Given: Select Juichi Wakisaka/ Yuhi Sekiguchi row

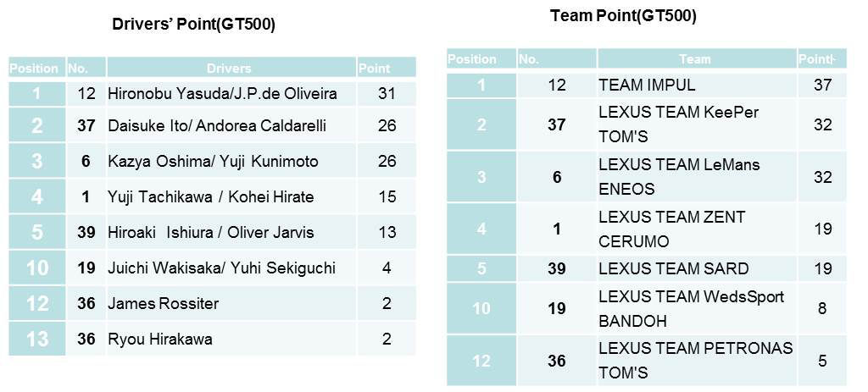Looking at the screenshot, I should [221, 268].
